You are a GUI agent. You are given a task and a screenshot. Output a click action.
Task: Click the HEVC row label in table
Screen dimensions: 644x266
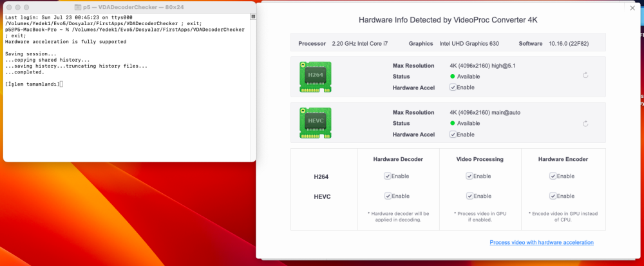[x=322, y=197]
